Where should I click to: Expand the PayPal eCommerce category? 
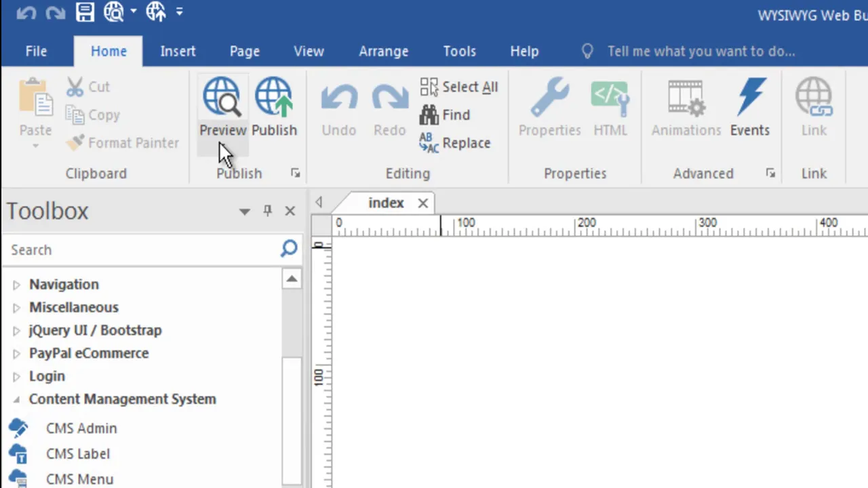17,354
